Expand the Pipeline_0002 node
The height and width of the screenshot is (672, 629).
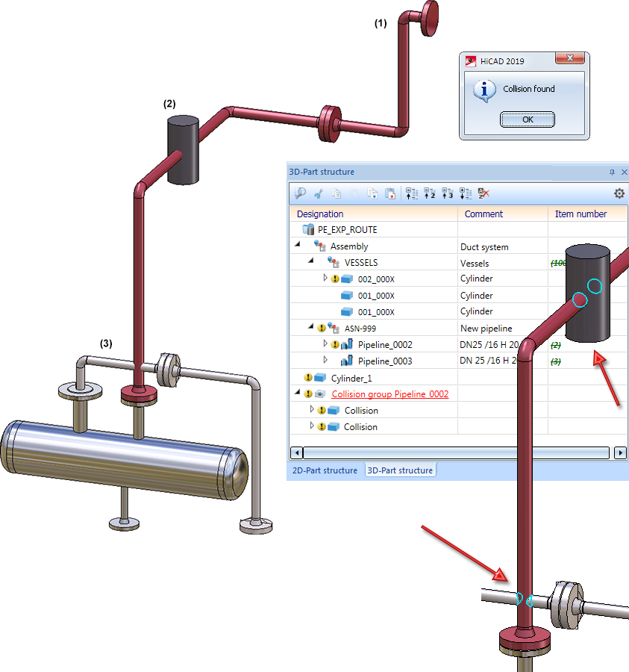[x=325, y=343]
